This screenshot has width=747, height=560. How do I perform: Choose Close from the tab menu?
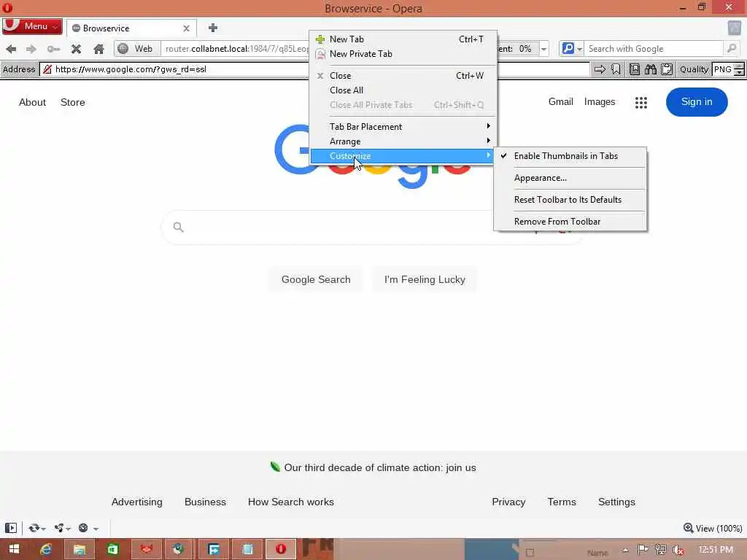pos(404,76)
